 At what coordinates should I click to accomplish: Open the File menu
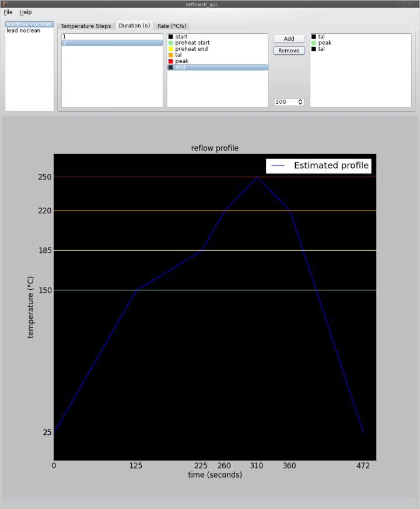coord(8,12)
